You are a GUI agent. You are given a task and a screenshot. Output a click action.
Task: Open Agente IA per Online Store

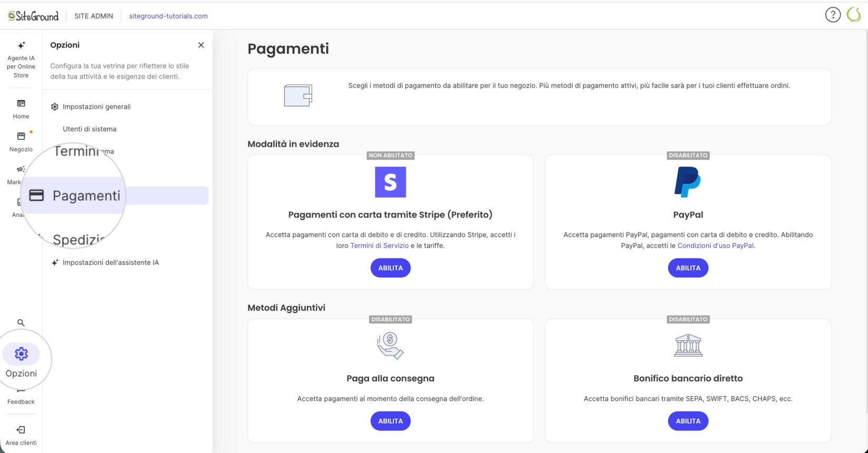pyautogui.click(x=21, y=60)
